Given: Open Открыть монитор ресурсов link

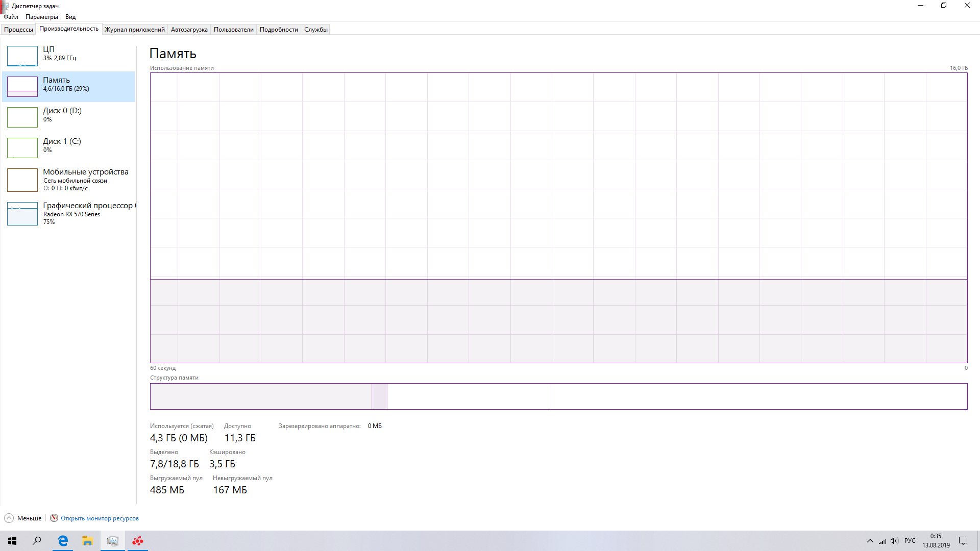Looking at the screenshot, I should click(x=100, y=518).
